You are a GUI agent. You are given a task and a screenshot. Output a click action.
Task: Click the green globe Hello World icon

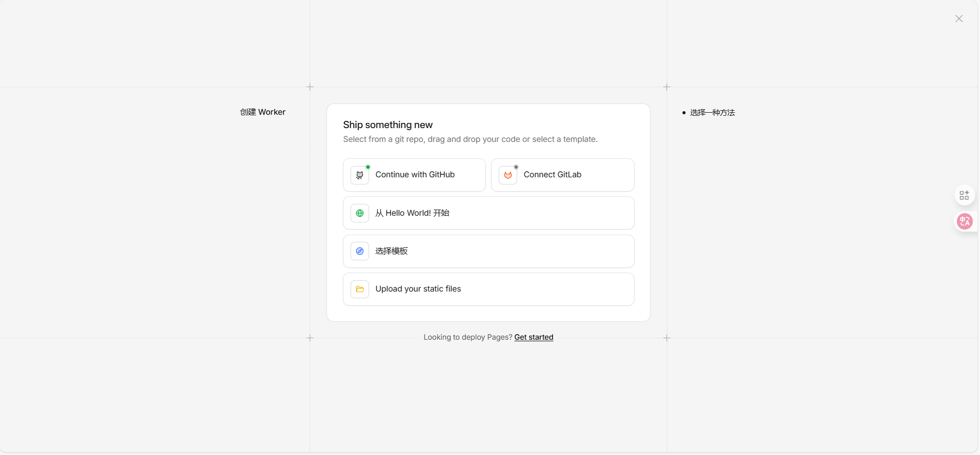tap(360, 213)
